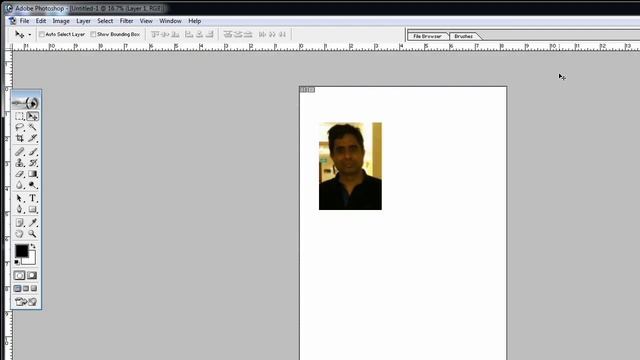Select the Blur tool
Viewport: 640px width, 360px height.
[x=19, y=185]
